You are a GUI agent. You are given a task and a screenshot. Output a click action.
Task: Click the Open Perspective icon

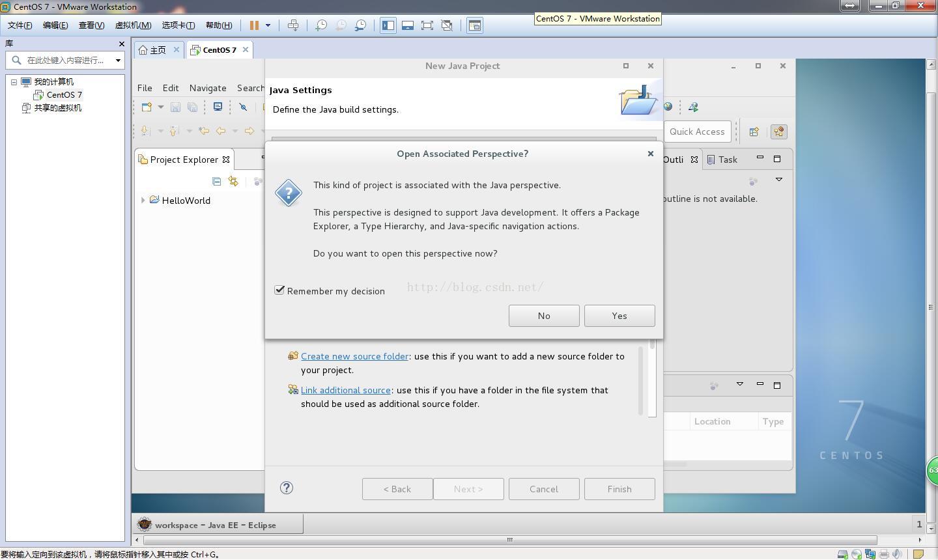754,132
